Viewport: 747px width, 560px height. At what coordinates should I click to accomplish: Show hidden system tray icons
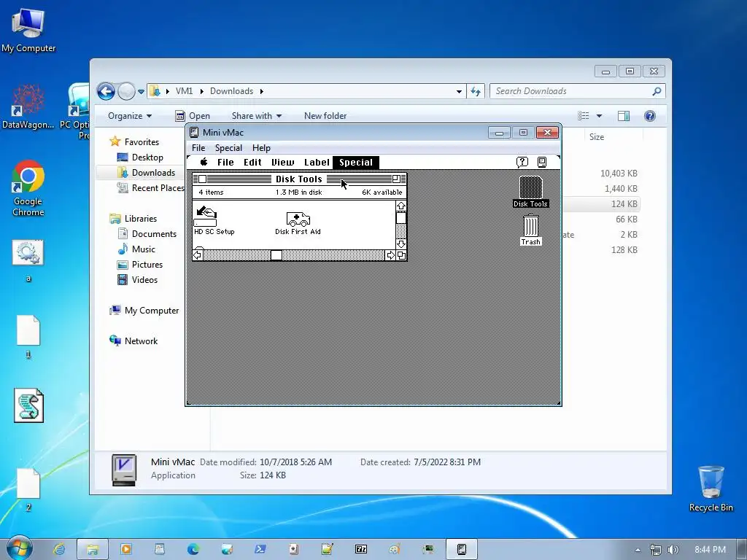[638, 550]
